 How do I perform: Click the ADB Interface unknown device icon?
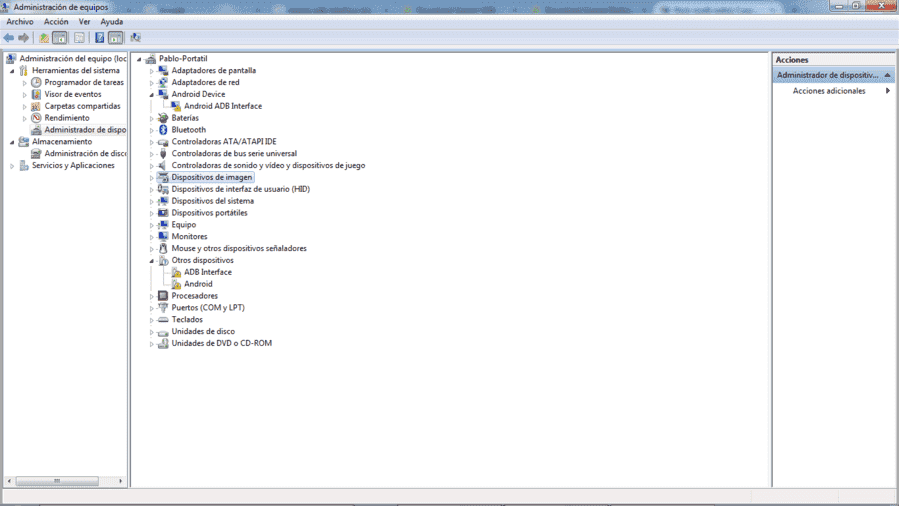coord(175,272)
